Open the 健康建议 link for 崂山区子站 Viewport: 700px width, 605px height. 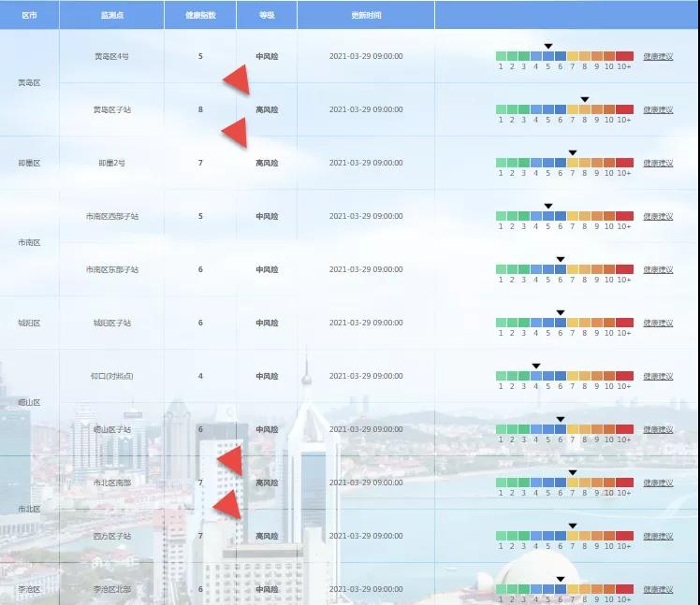[x=658, y=430]
